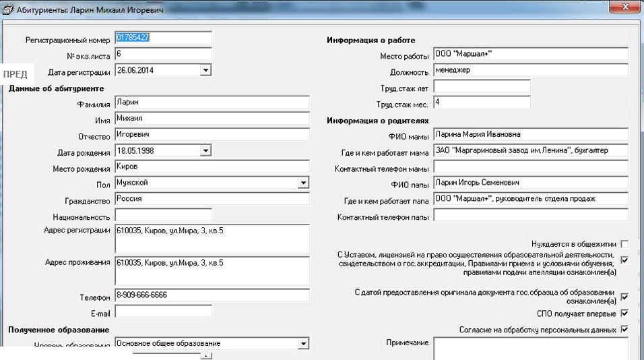This screenshot has width=644, height=360.
Task: Click the Регистрационный номер field
Action: pyautogui.click(x=163, y=38)
